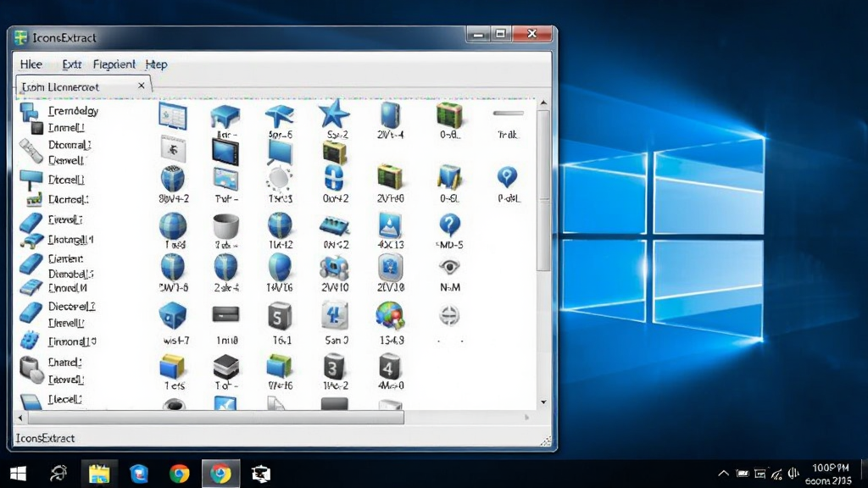Click the highlighted active Chrome taskbar button

220,474
